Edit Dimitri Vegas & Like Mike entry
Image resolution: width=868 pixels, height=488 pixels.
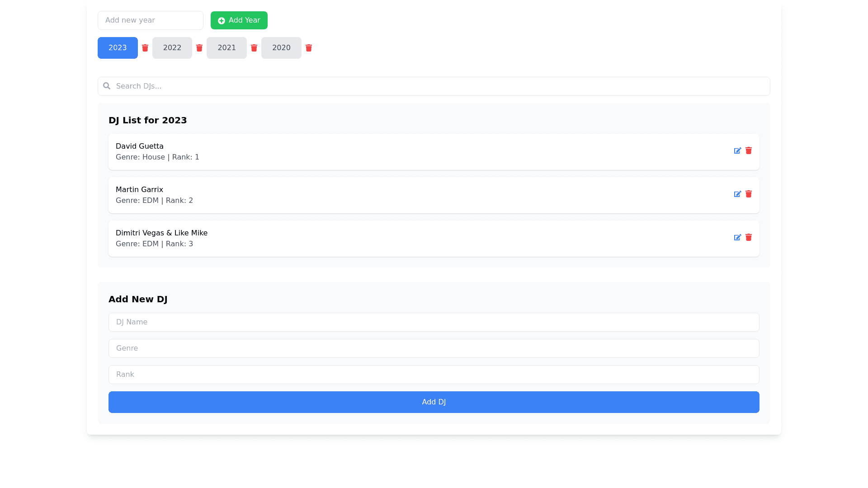click(737, 237)
